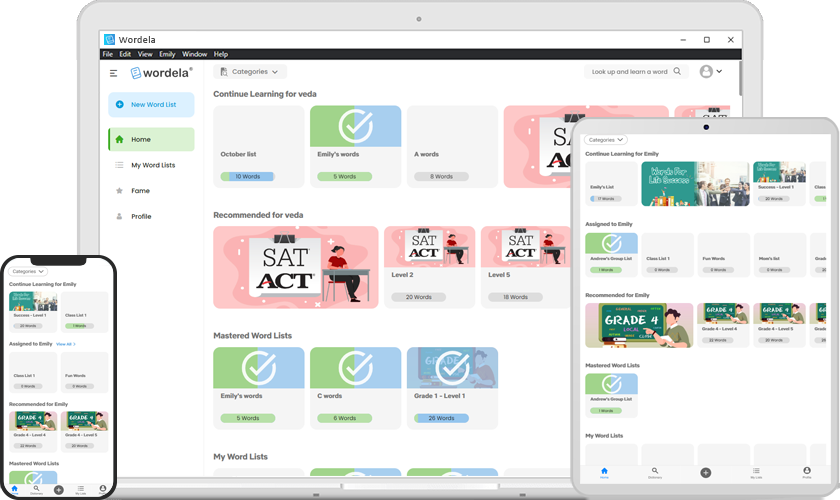This screenshot has width=840, height=500.
Task: Click the Profile person icon in laptop sidebar
Action: point(119,217)
